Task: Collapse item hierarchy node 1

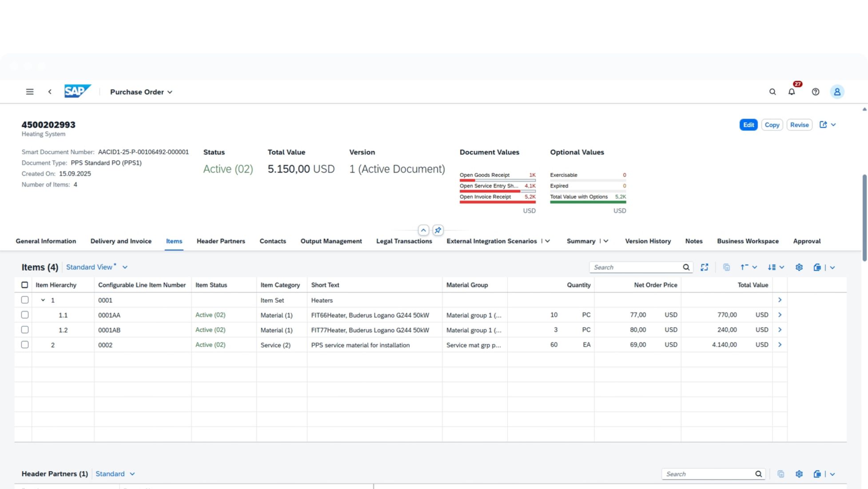Action: [x=43, y=300]
